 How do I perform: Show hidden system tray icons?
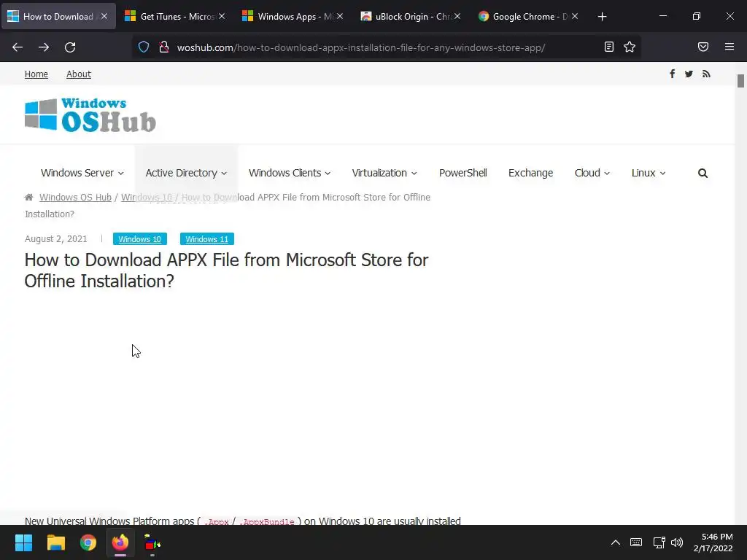(x=616, y=542)
